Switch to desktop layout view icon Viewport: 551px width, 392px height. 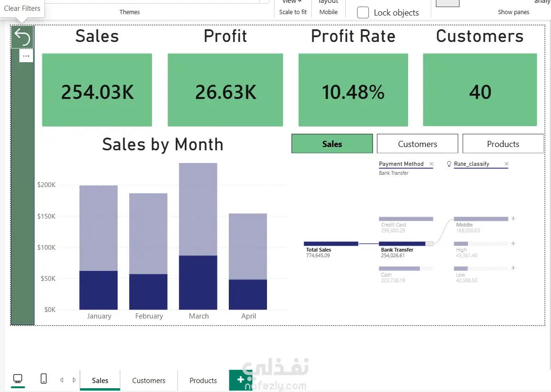click(x=17, y=379)
